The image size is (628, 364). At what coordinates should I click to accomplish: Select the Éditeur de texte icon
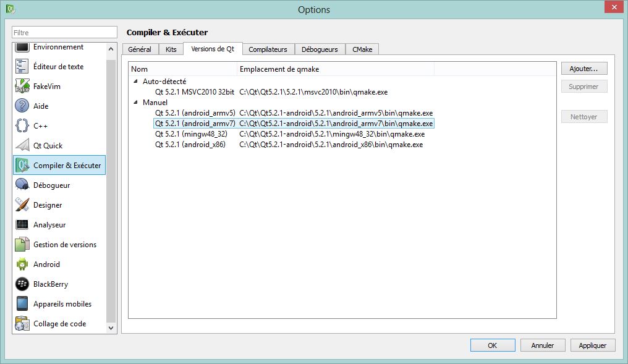(22, 67)
